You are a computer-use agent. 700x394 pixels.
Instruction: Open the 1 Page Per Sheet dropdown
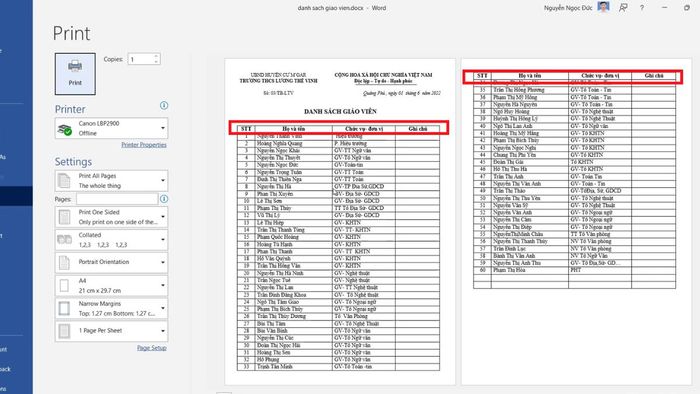point(111,331)
